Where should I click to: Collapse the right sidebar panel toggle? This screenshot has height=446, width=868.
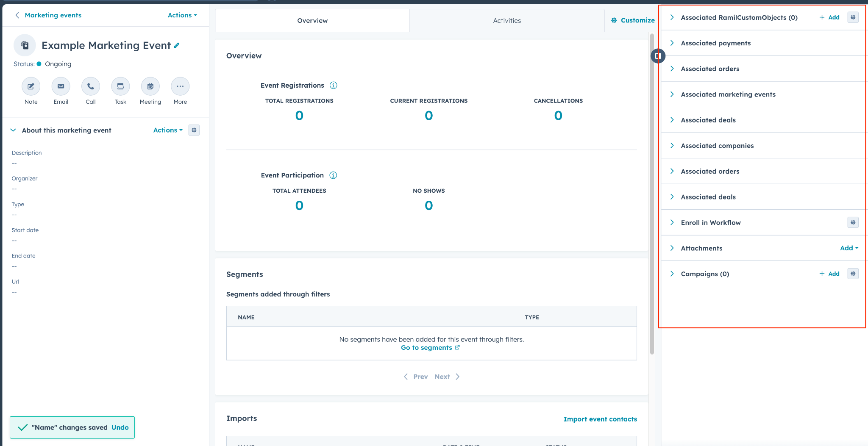658,56
